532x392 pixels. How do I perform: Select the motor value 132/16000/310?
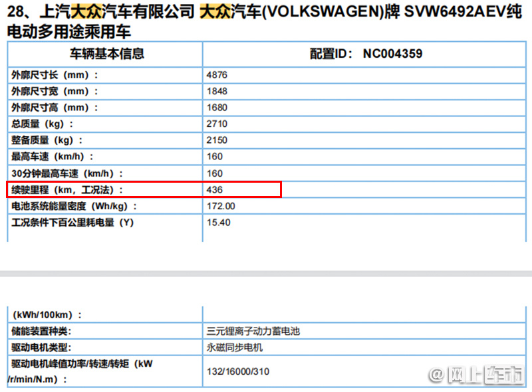[238, 371]
